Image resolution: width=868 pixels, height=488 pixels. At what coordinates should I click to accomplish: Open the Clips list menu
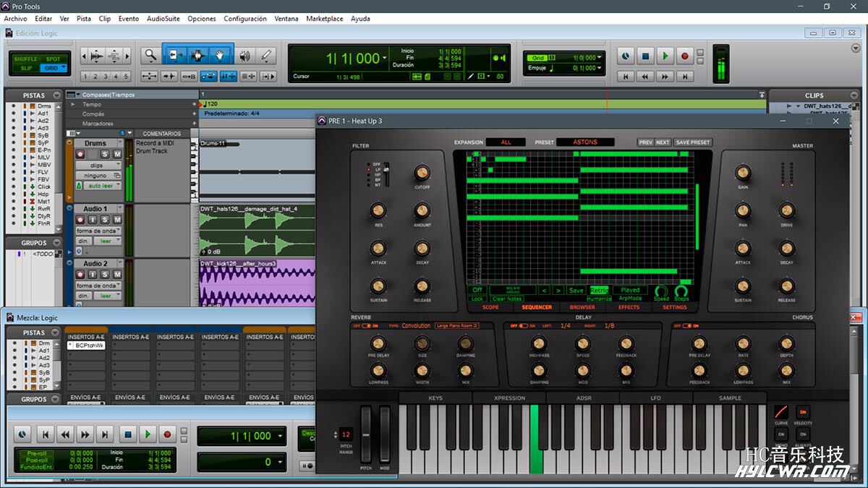(855, 95)
